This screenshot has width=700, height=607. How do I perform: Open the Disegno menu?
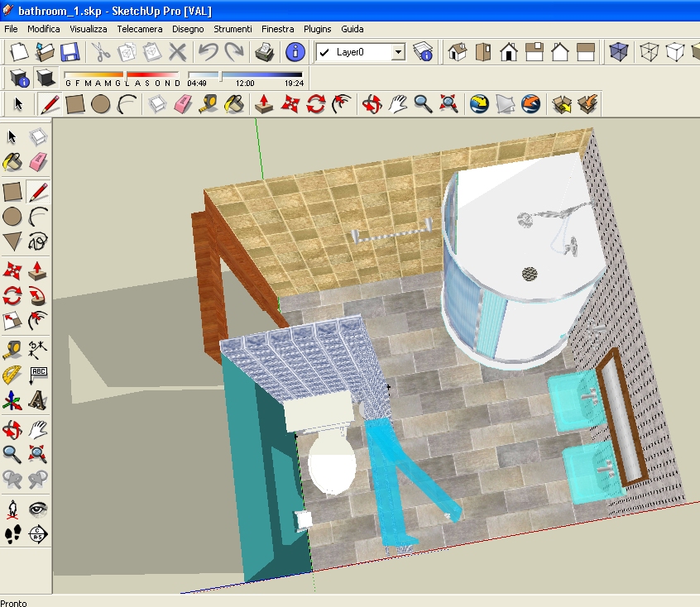pos(188,29)
